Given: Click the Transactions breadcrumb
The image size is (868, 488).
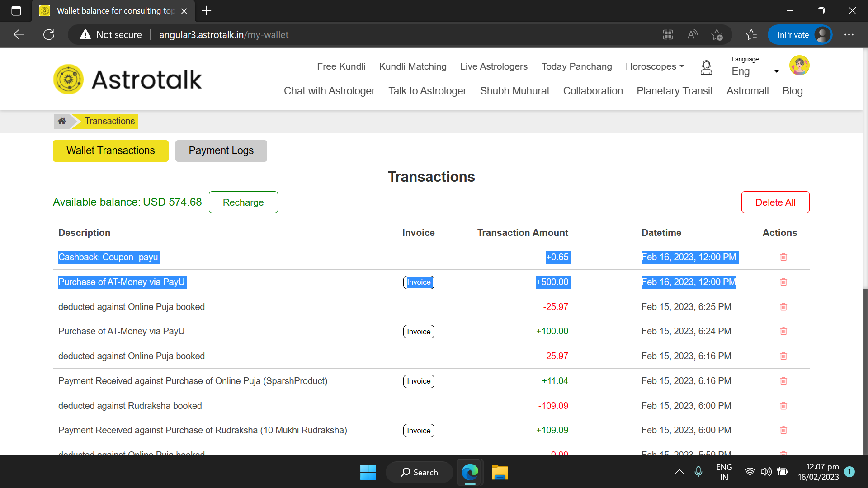Looking at the screenshot, I should click(109, 121).
